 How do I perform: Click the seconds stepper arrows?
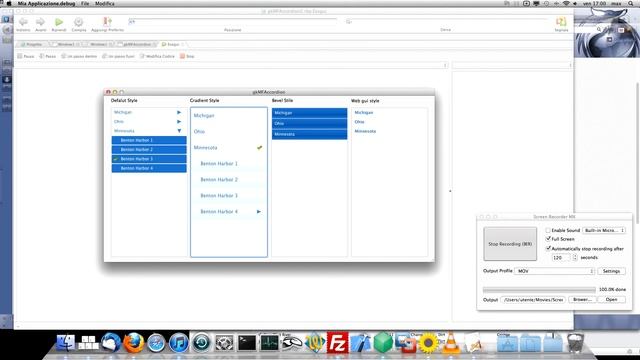tap(575, 258)
